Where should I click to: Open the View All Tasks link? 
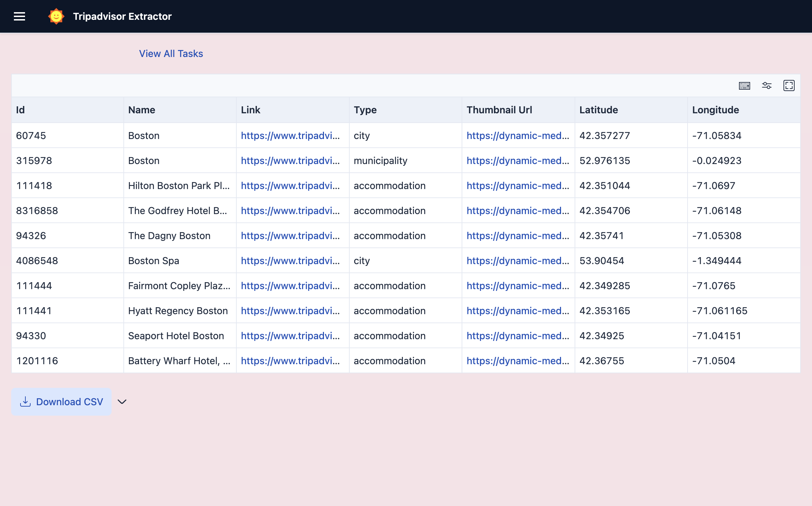coord(171,54)
